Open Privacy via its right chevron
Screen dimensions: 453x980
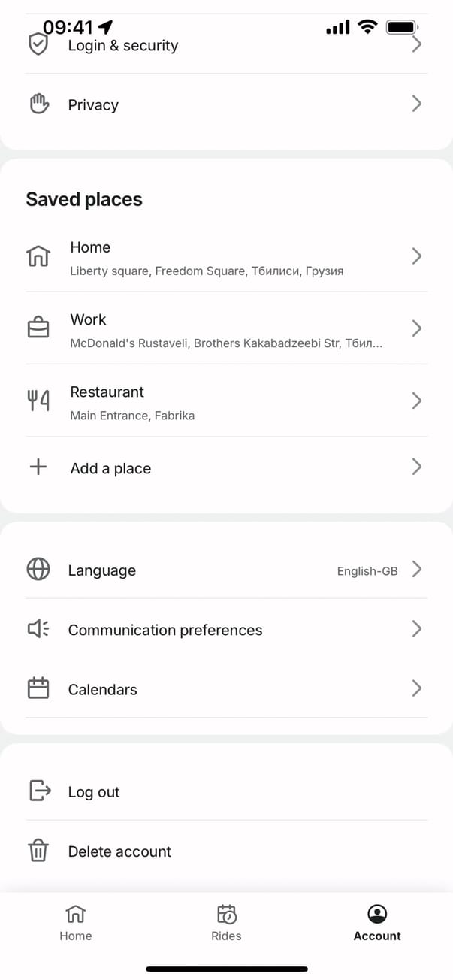tap(416, 104)
